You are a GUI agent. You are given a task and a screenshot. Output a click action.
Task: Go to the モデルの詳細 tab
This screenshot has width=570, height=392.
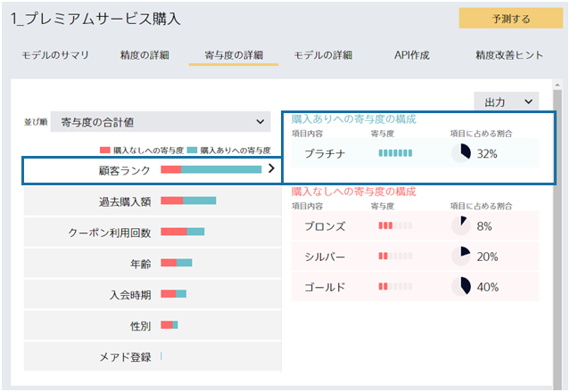323,55
